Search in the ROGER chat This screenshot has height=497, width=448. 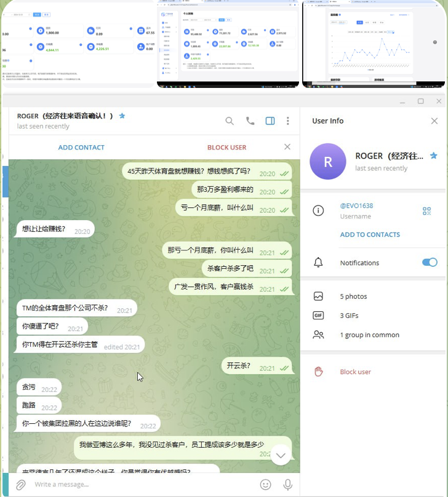point(230,121)
